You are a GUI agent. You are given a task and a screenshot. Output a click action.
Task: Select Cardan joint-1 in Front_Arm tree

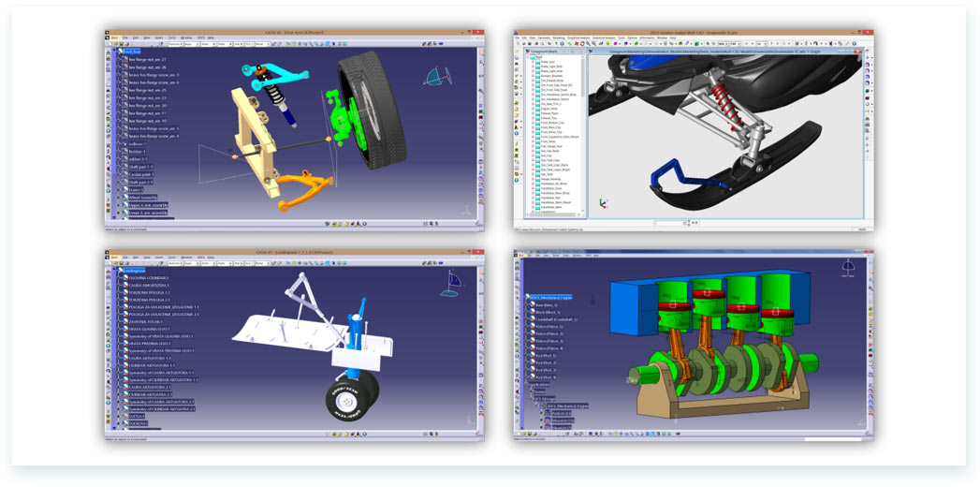pyautogui.click(x=142, y=174)
